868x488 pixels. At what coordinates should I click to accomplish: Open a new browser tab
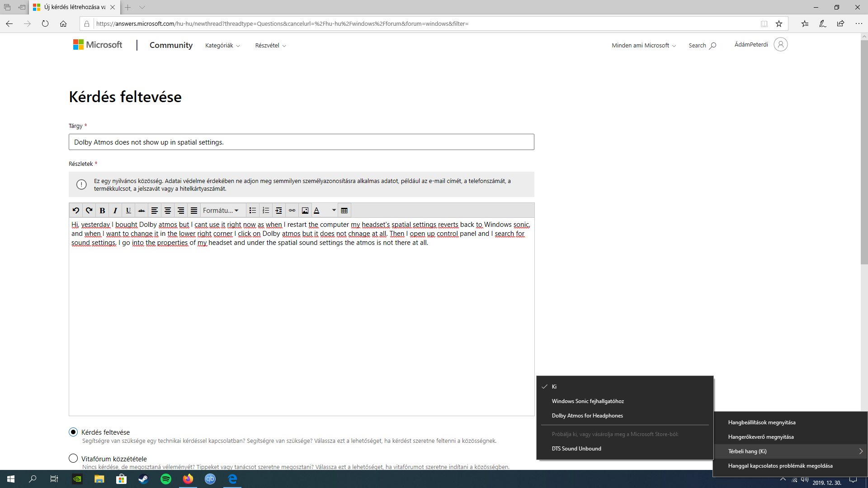pos(128,7)
